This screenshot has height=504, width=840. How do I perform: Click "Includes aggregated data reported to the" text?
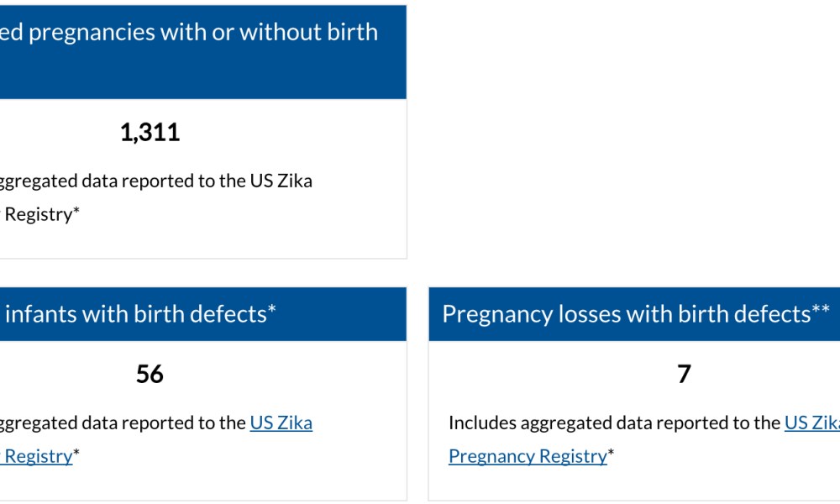point(614,423)
